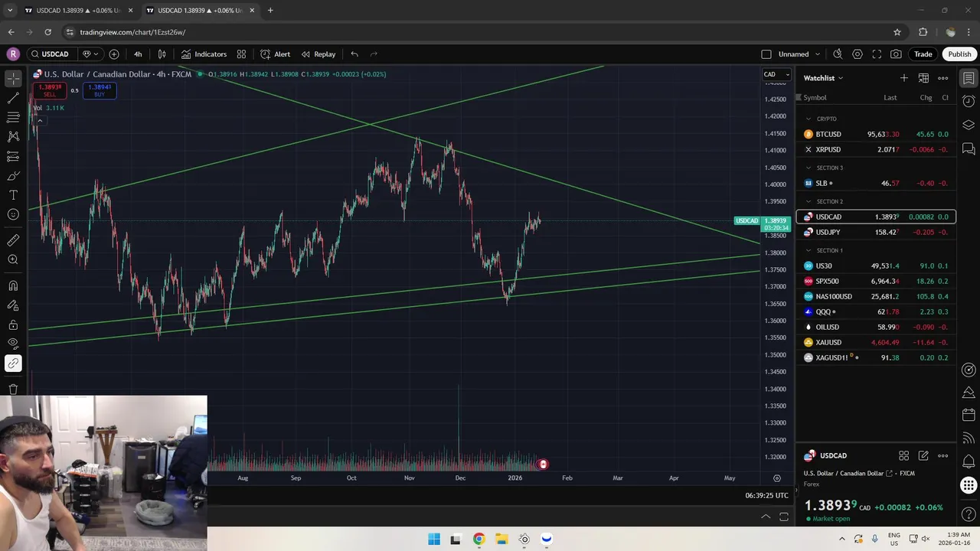This screenshot has width=980, height=551.
Task: Open chart settings hexagon icon
Action: [x=857, y=54]
